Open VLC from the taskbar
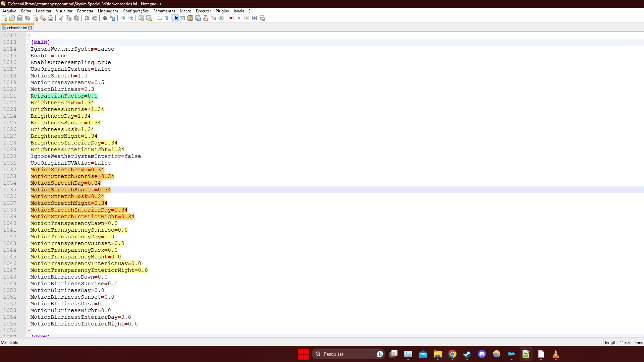The image size is (644, 362). (x=555, y=354)
